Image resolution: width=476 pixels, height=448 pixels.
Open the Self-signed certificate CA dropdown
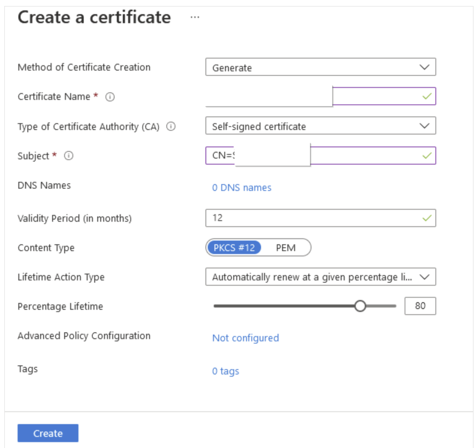point(320,126)
